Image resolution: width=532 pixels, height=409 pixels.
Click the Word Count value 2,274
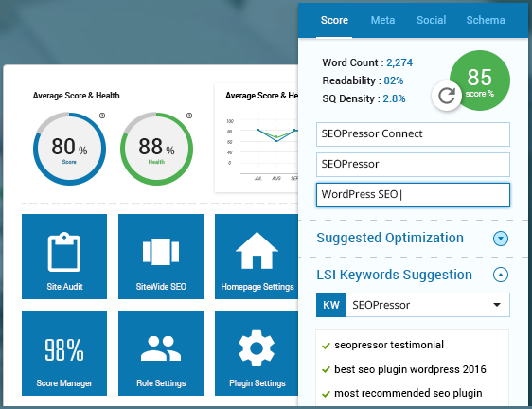(399, 62)
